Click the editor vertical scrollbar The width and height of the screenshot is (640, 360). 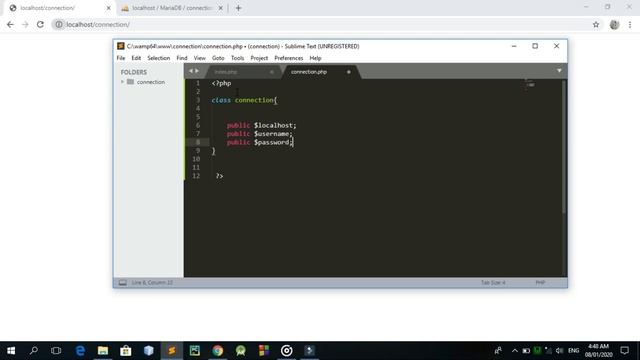pos(564,146)
